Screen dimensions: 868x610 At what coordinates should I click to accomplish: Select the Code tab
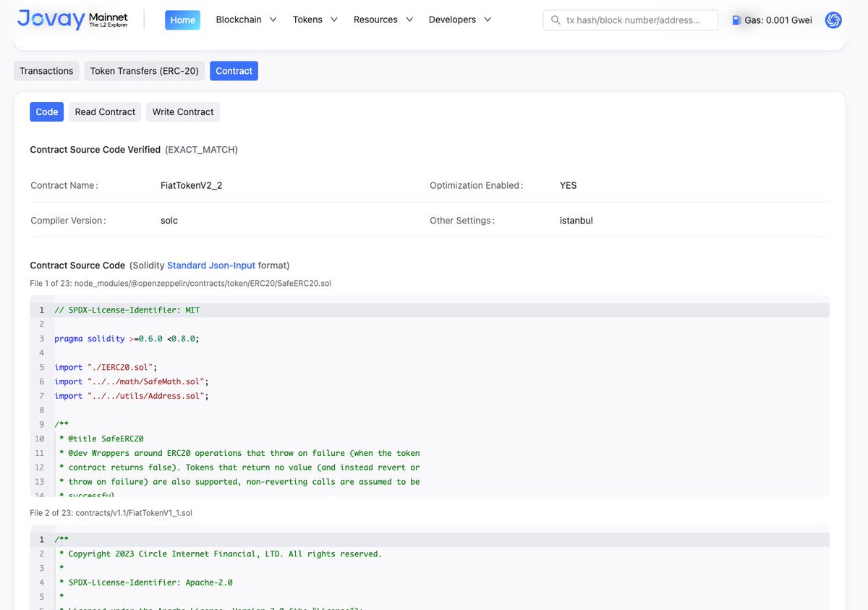pyautogui.click(x=46, y=111)
